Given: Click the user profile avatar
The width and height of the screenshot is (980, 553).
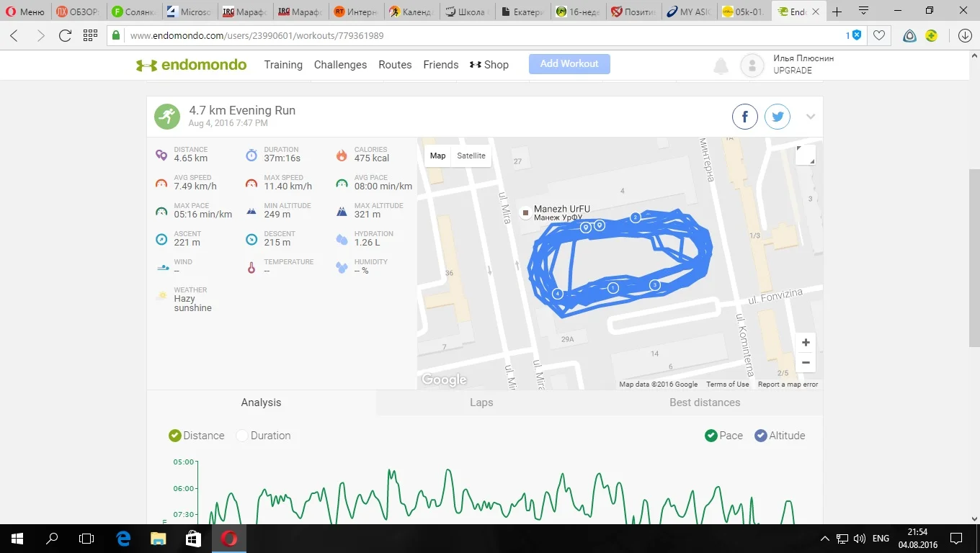Looking at the screenshot, I should pyautogui.click(x=752, y=66).
